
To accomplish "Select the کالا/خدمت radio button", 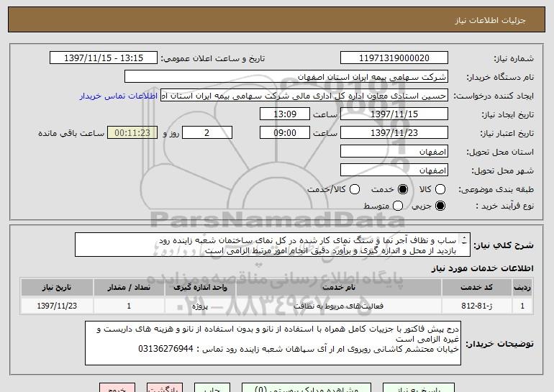I will pos(355,189).
